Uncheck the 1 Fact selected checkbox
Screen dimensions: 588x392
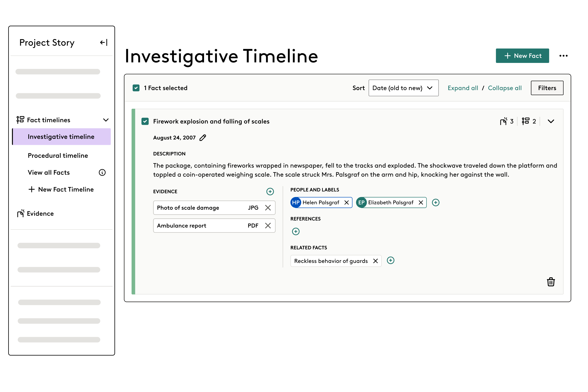click(x=136, y=88)
